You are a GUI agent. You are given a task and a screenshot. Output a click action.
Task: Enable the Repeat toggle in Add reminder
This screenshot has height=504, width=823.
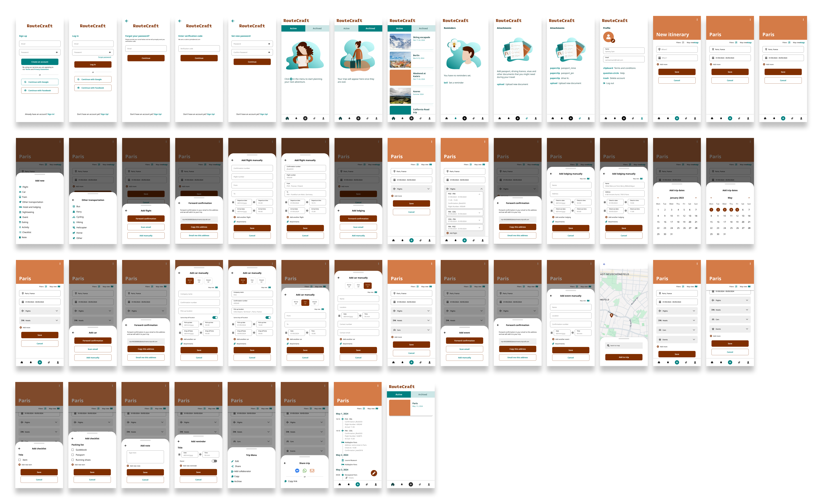click(214, 461)
